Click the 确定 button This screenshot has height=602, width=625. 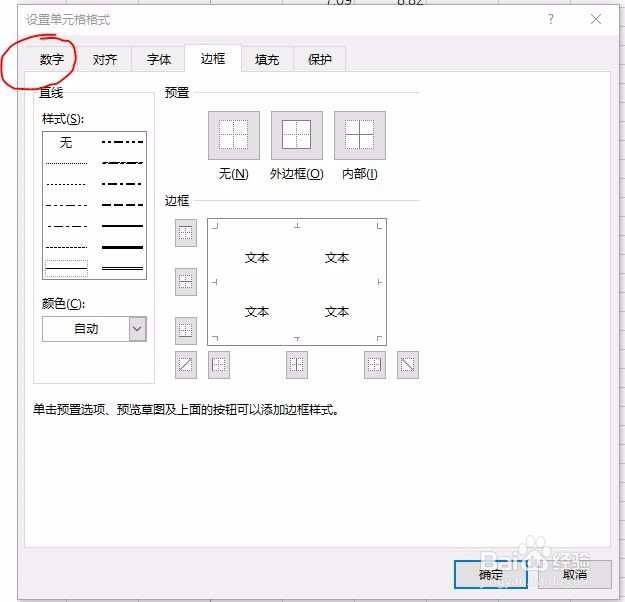point(491,574)
